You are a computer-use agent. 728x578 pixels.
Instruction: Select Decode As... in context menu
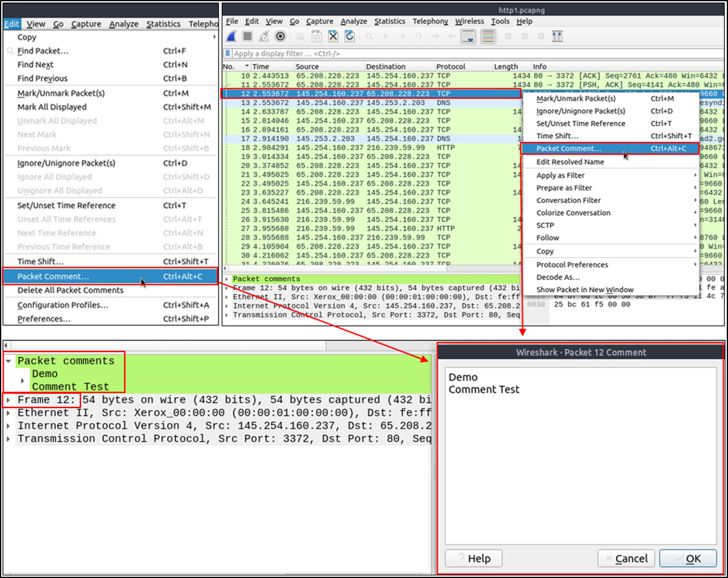click(611, 277)
